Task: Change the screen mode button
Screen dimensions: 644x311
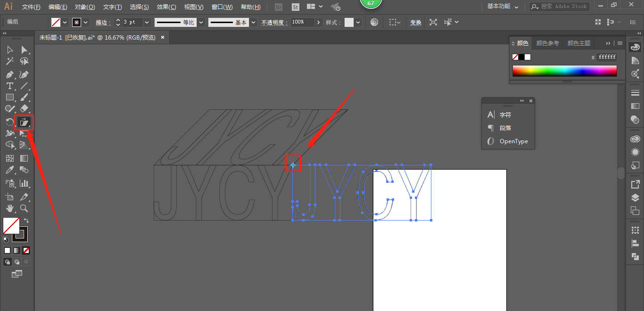Action: [x=17, y=273]
